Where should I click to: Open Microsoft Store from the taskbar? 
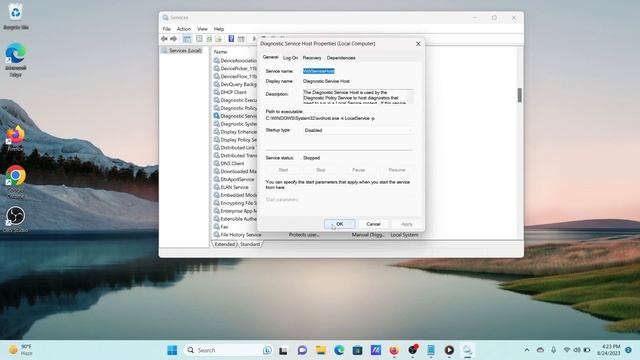358,350
